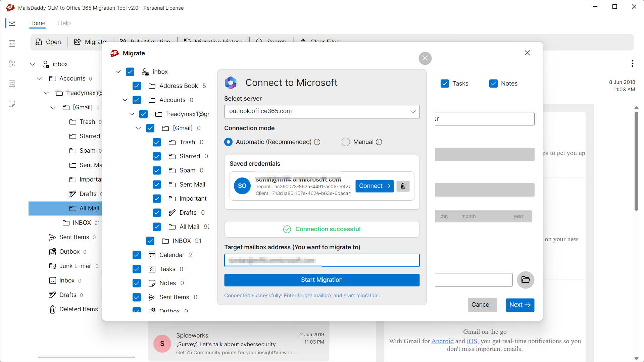The width and height of the screenshot is (644, 362).
Task: Click the SO account avatar
Action: coord(242,186)
